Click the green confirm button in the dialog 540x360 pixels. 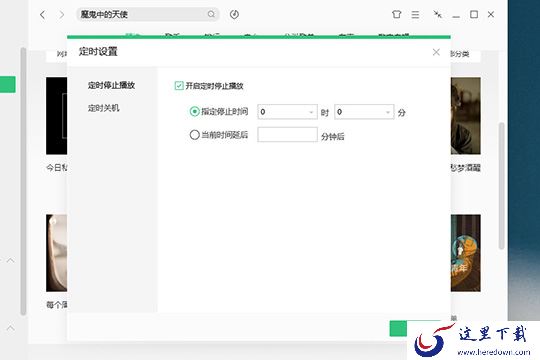[x=398, y=328]
